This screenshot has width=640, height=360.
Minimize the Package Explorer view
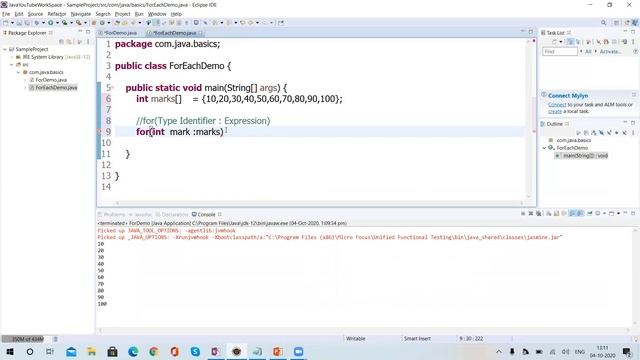pos(80,32)
